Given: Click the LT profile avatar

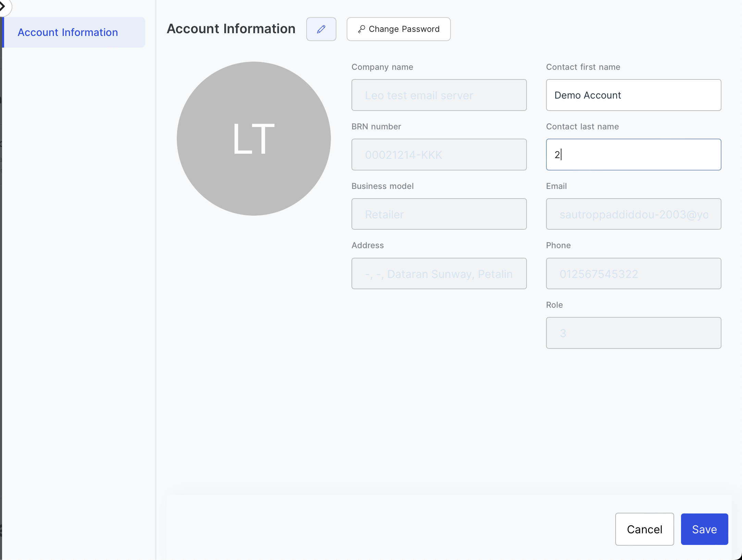Looking at the screenshot, I should [253, 139].
